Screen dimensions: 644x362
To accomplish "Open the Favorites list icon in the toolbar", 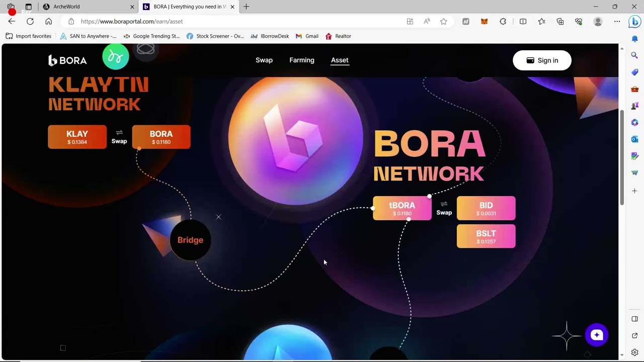I will pyautogui.click(x=541, y=22).
